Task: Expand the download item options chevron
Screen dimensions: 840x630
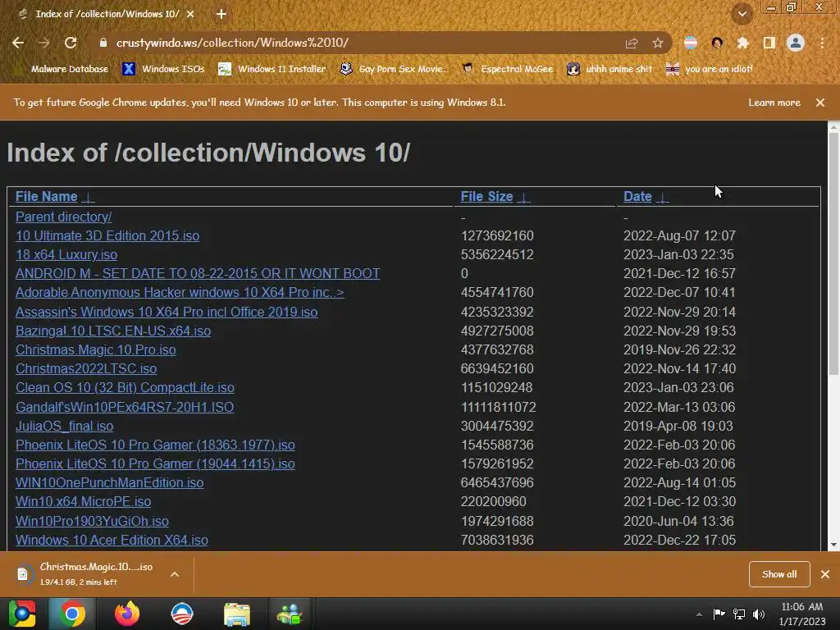Action: point(175,574)
